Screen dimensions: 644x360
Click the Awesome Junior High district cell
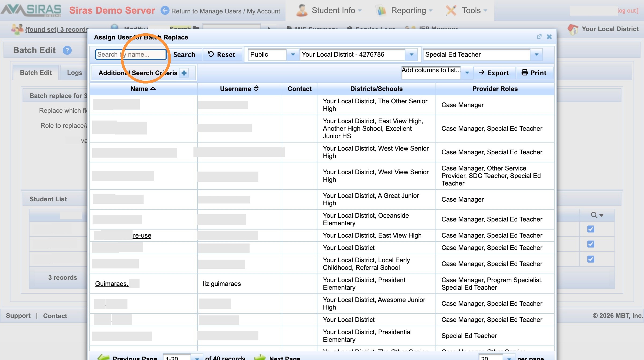(x=376, y=304)
